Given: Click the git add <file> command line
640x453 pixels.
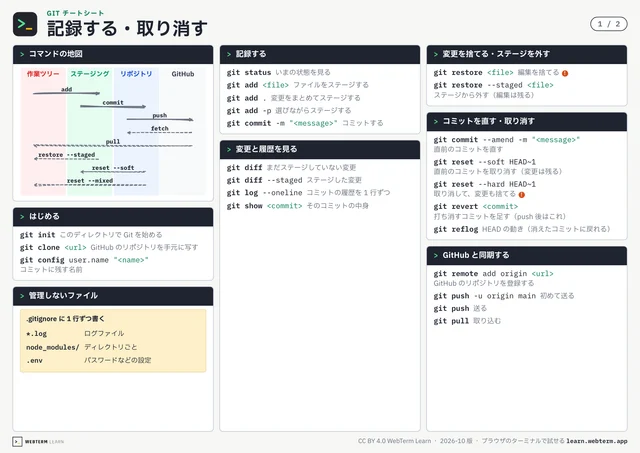Looking at the screenshot, I should coord(298,85).
